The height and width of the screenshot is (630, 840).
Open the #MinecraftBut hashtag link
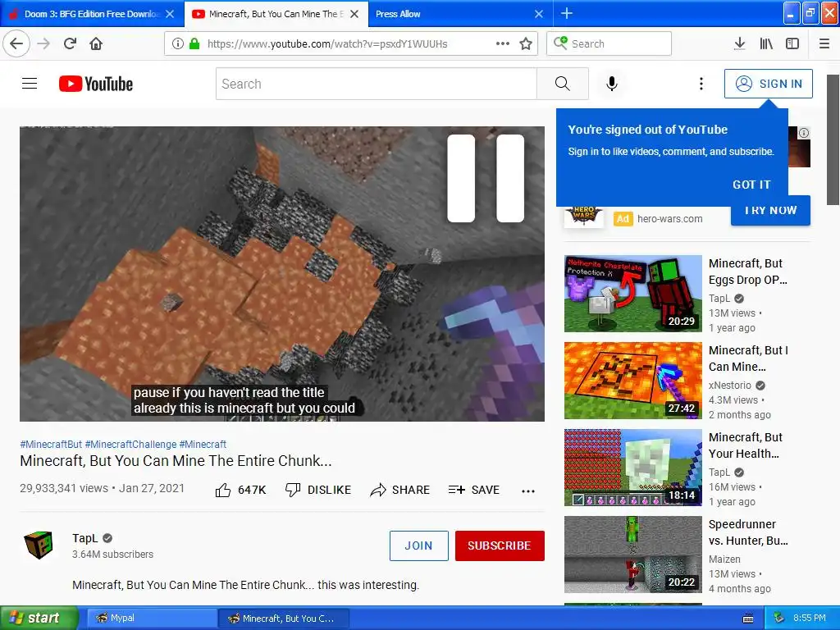point(51,444)
